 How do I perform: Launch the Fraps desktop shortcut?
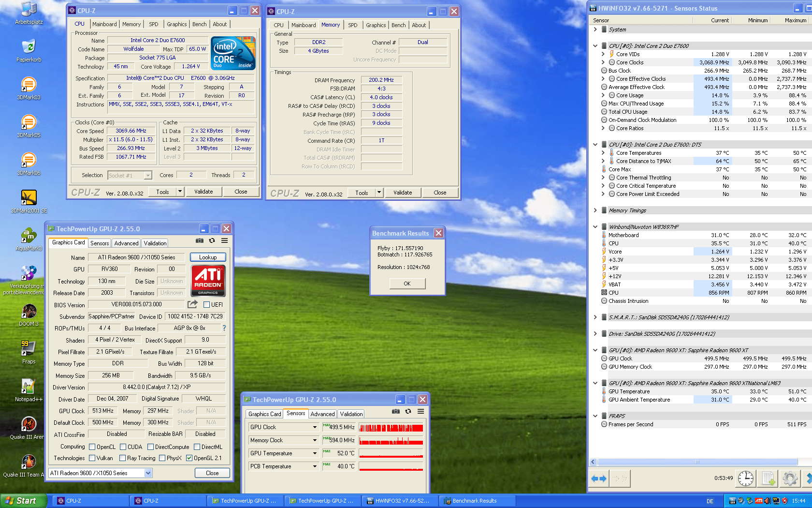[29, 352]
